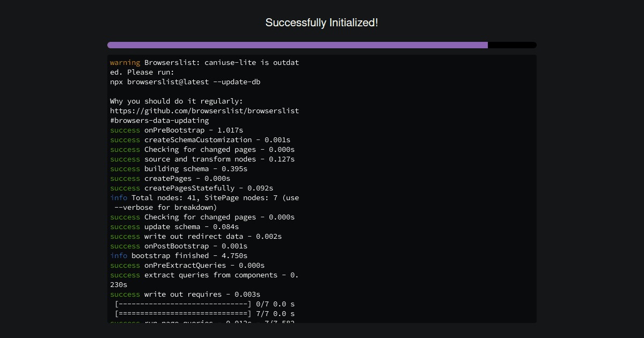The height and width of the screenshot is (338, 644).
Task: Open the github.com/browserslist URL in the log
Action: [x=204, y=111]
